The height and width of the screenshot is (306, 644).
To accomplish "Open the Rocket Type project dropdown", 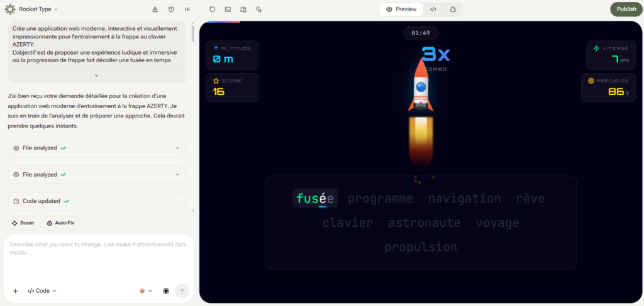I will coord(38,9).
